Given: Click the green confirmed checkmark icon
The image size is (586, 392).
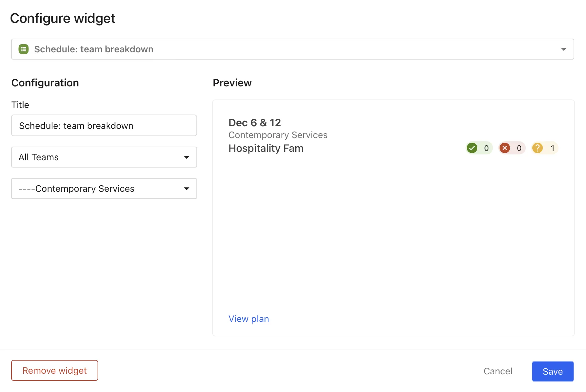Looking at the screenshot, I should click(x=472, y=148).
